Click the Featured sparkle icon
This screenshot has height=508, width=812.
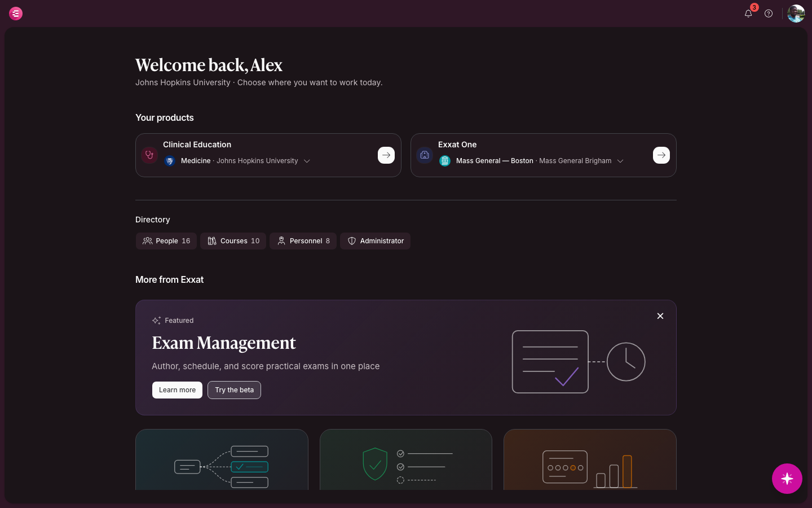pos(156,321)
